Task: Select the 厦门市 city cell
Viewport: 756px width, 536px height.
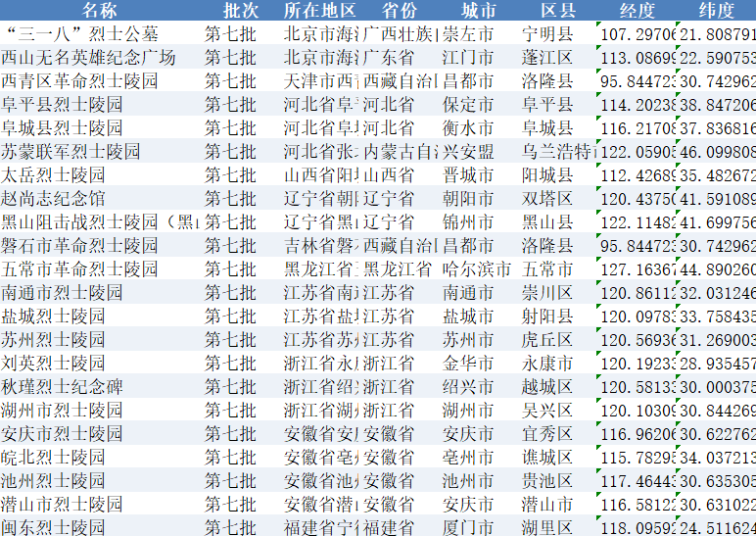Action: click(x=468, y=528)
